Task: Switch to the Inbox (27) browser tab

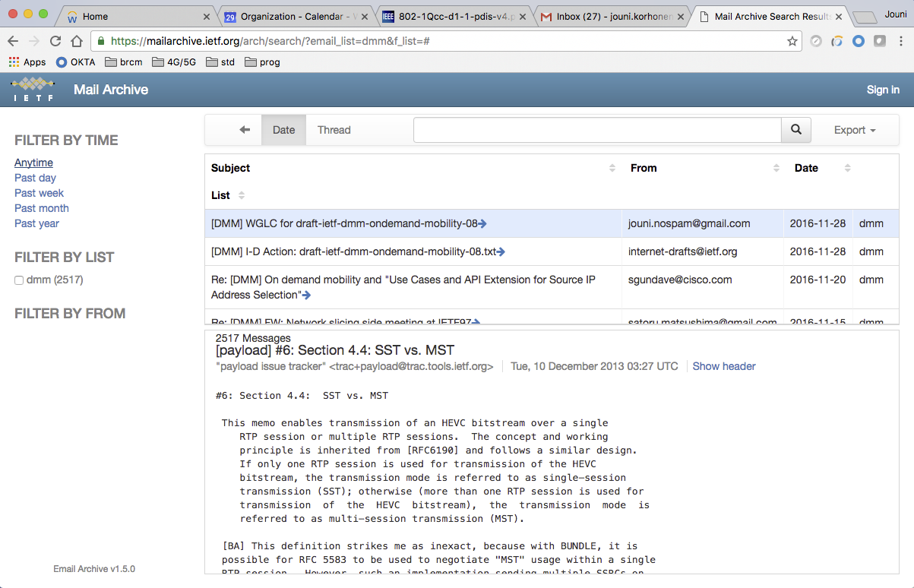Action: coord(612,16)
